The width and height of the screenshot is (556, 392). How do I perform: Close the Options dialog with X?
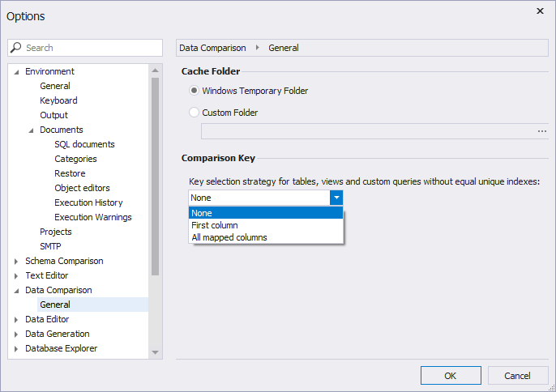pyautogui.click(x=540, y=11)
